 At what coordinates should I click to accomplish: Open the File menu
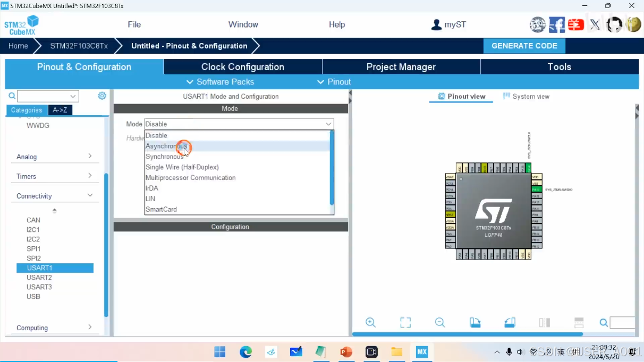[x=134, y=24]
